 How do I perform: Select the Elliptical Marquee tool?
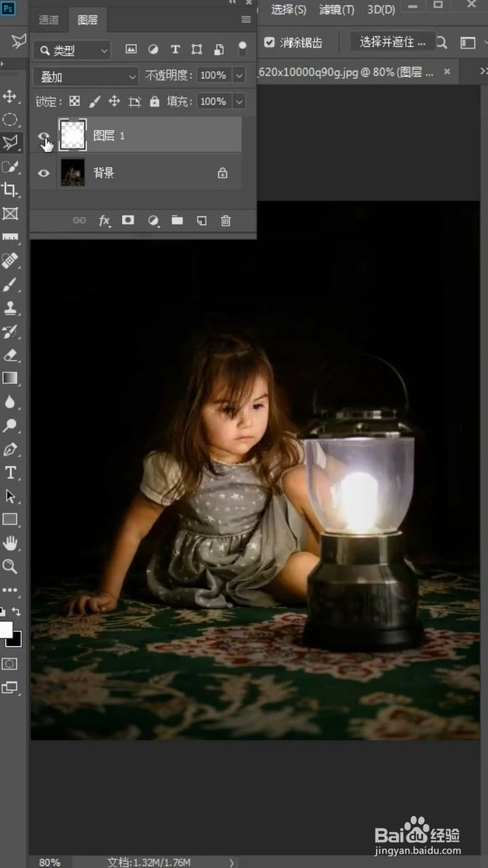[9, 120]
